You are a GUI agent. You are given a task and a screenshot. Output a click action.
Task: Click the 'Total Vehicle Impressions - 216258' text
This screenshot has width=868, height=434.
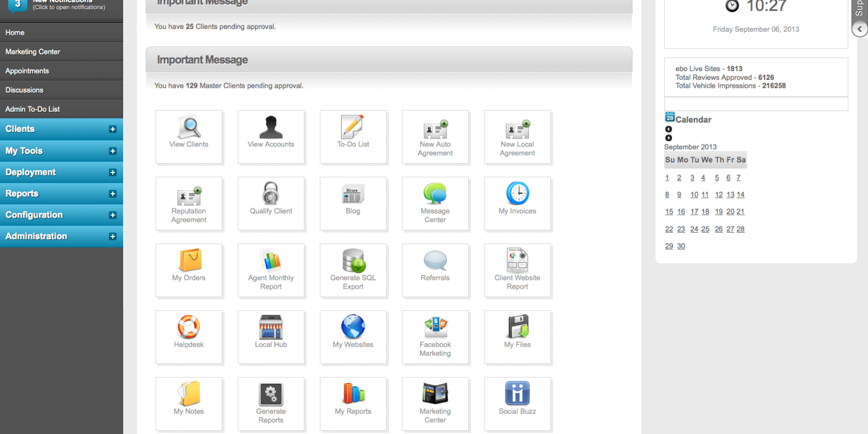(x=730, y=86)
